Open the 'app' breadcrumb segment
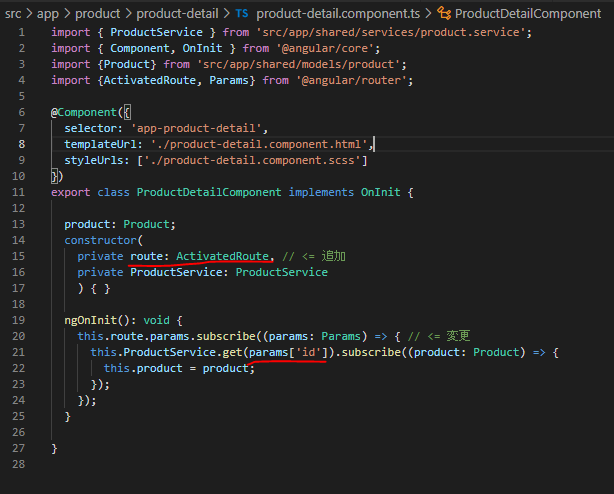The width and height of the screenshot is (614, 494). point(47,14)
